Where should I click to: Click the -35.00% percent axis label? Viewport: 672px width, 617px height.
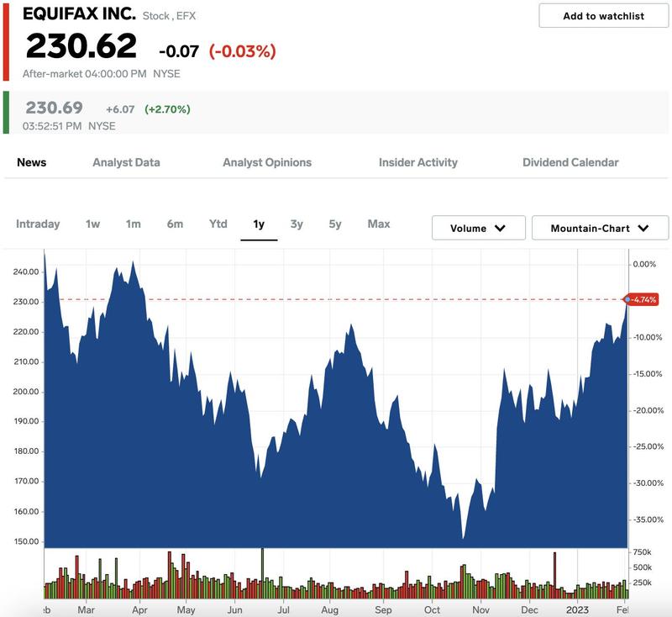648,519
